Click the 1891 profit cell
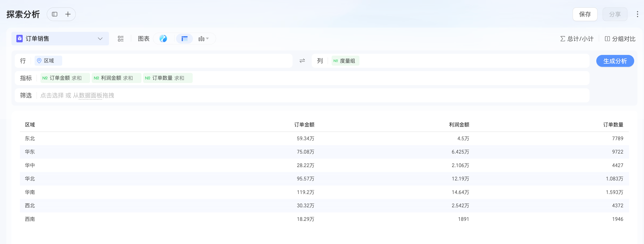Viewport: 644px width, 244px height. [x=463, y=219]
